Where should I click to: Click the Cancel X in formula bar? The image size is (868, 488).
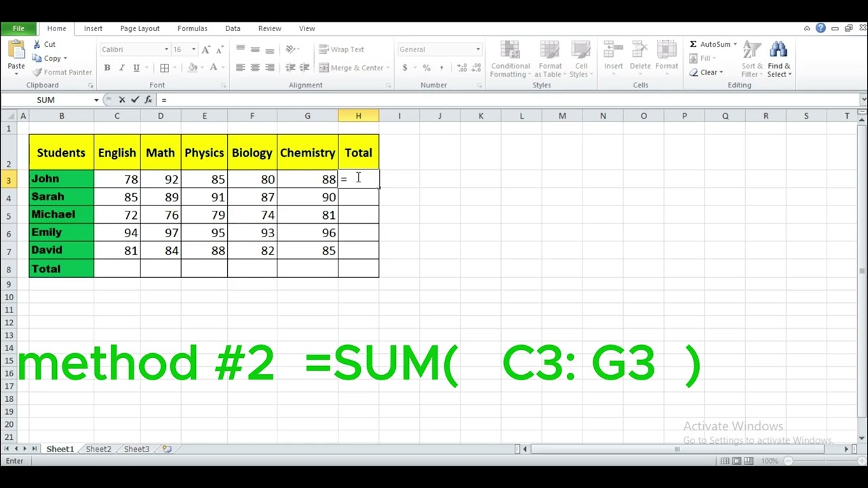pos(121,100)
